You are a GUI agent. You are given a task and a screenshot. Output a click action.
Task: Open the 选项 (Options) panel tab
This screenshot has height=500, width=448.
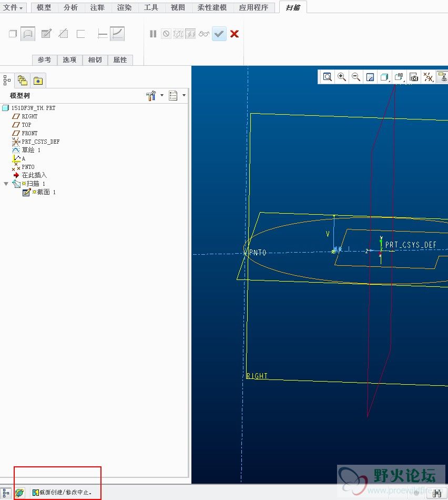pyautogui.click(x=70, y=59)
